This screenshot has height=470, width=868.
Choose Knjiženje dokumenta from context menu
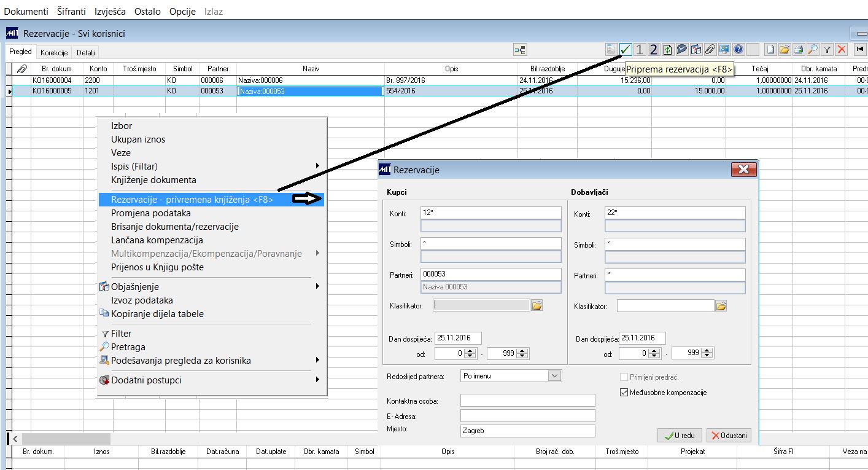(x=153, y=179)
